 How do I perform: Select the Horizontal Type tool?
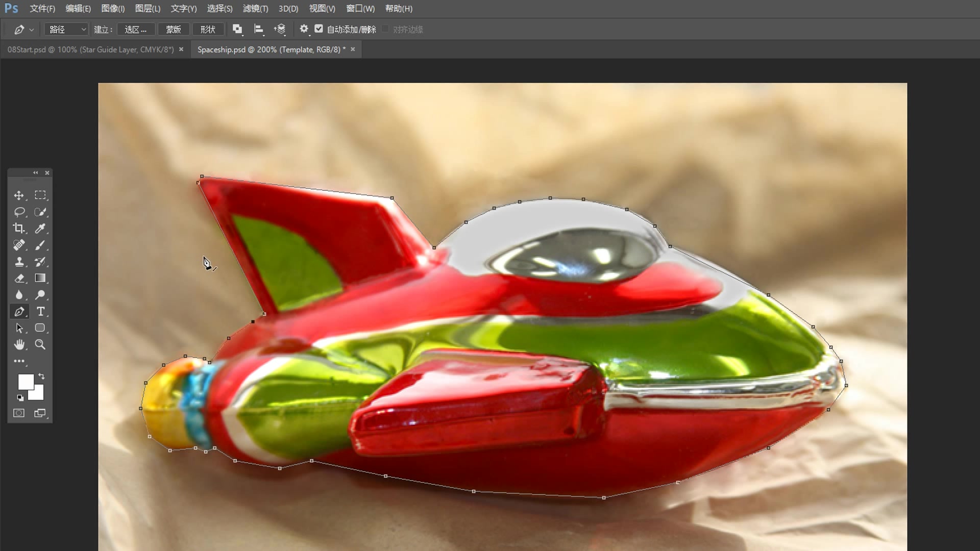tap(40, 311)
